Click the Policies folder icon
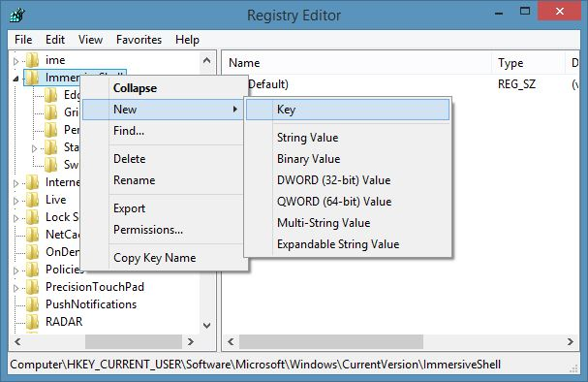Viewport: 588px width, 382px height. pyautogui.click(x=32, y=270)
